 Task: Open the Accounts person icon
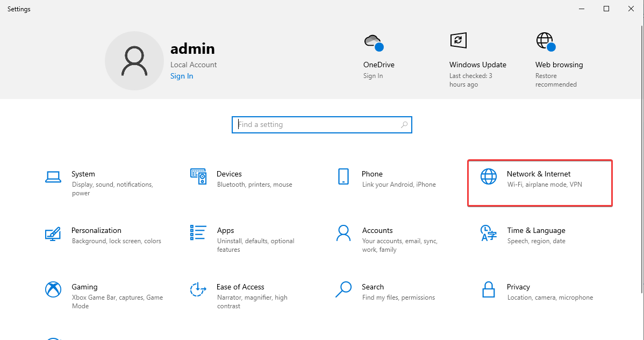coord(343,233)
